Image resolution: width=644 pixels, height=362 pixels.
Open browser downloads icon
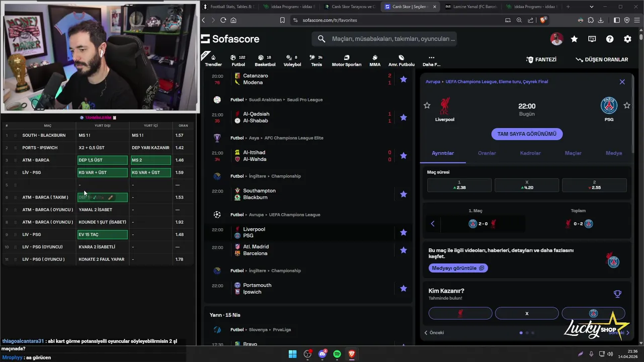601,20
